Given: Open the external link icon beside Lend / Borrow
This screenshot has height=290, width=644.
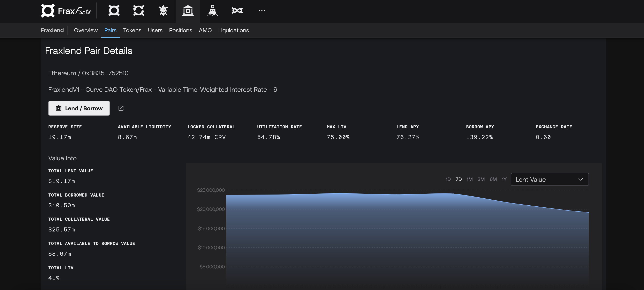Looking at the screenshot, I should pyautogui.click(x=121, y=108).
